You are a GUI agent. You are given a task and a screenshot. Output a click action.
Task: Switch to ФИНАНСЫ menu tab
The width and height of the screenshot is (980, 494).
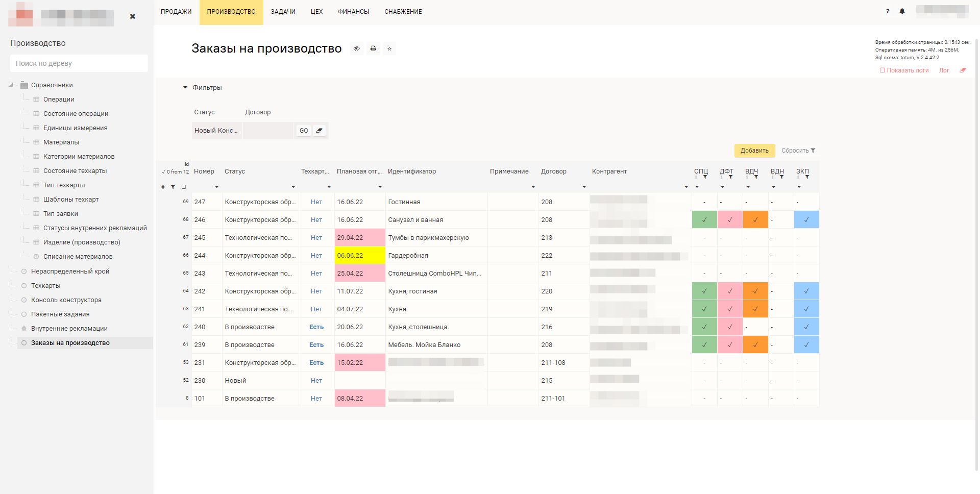[x=353, y=12]
